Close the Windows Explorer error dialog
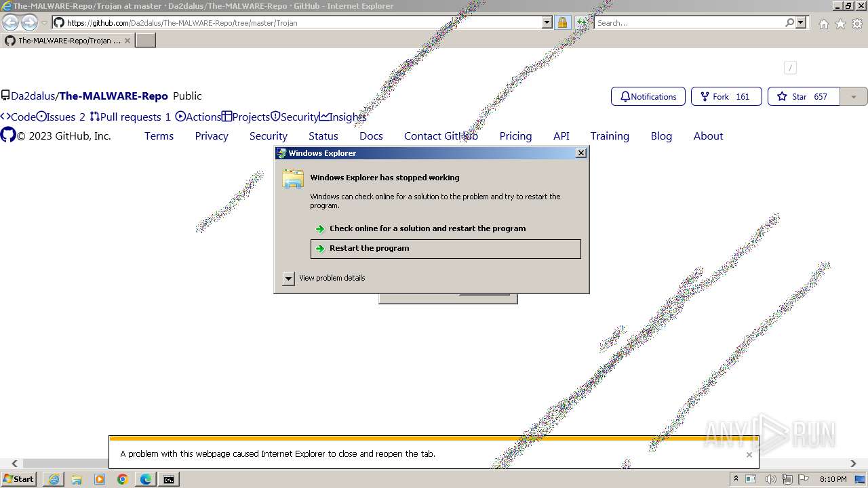The image size is (868, 488). click(x=580, y=153)
